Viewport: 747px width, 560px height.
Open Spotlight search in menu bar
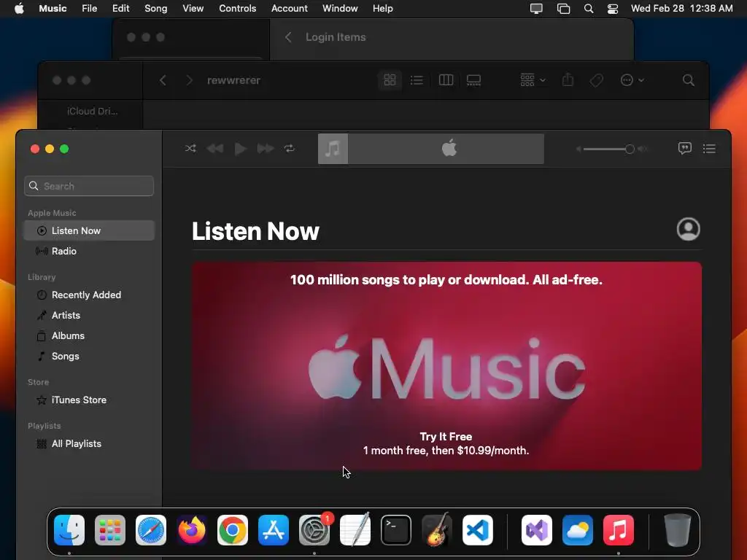tap(589, 9)
